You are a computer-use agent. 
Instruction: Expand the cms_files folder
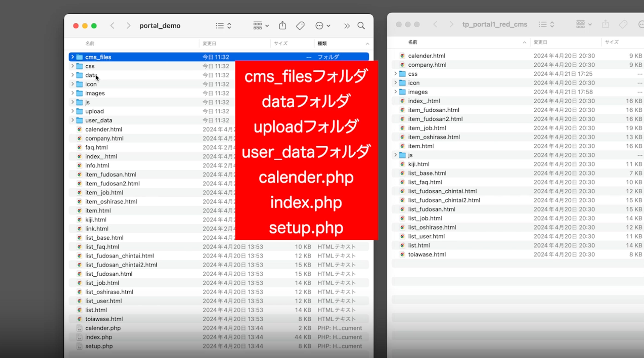[x=73, y=57]
